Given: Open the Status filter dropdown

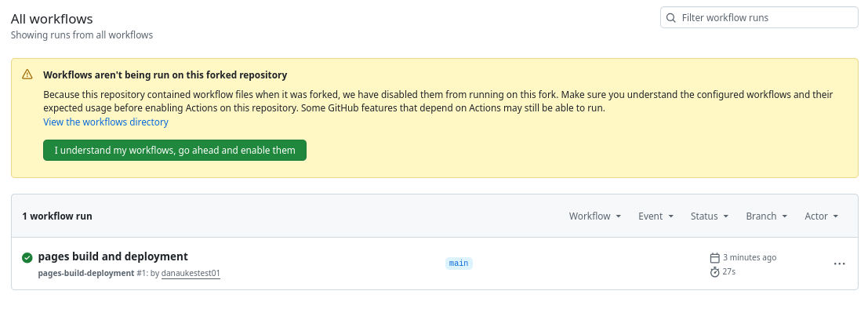Looking at the screenshot, I should click(709, 216).
